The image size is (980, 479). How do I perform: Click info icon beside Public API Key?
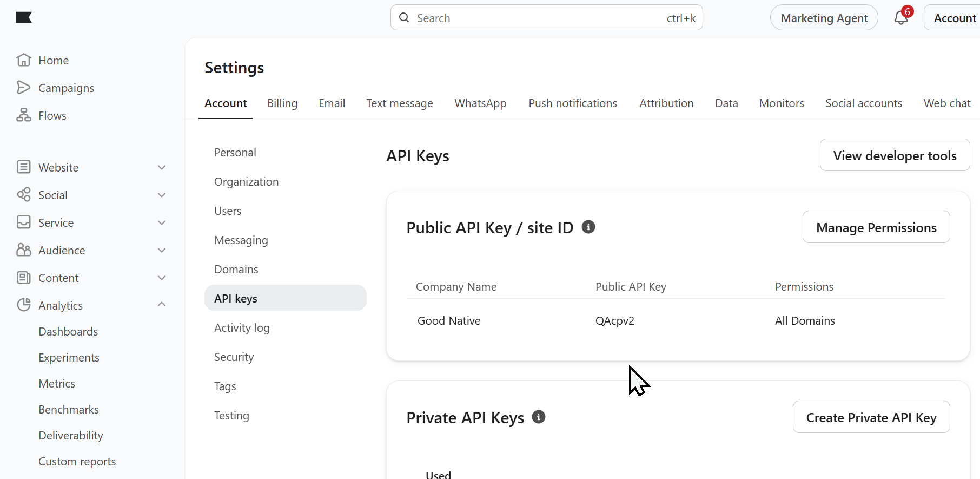point(588,227)
